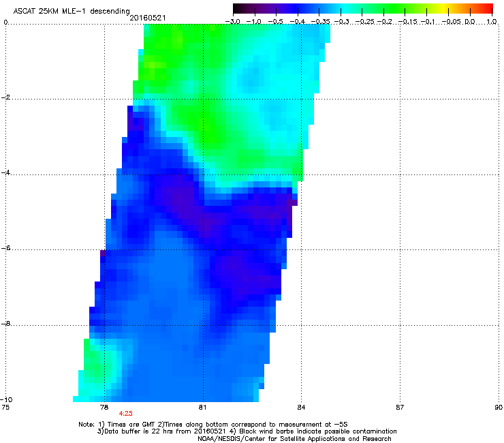Click the colorbar label -0.1
The image size is (504, 443).
(x=428, y=22)
